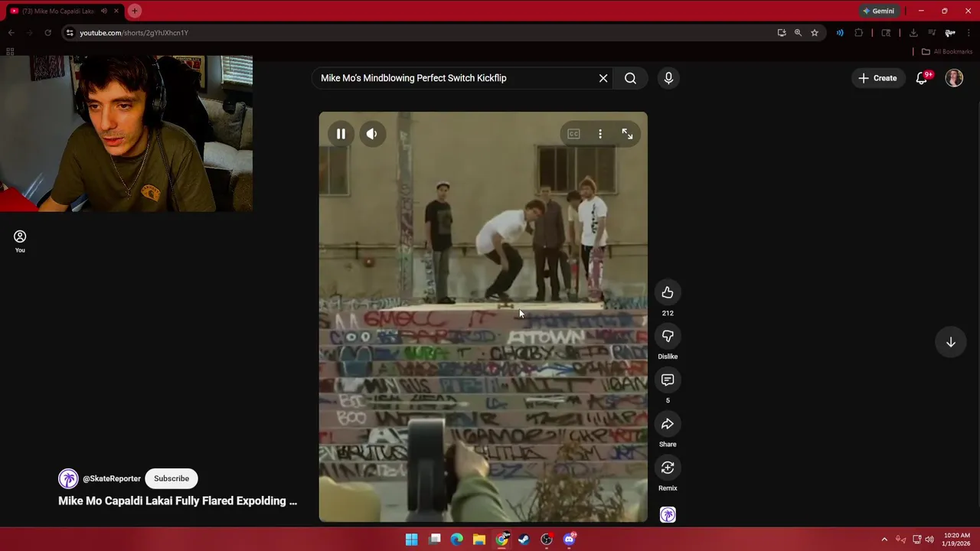Expand the Short to fullscreen

(627, 134)
